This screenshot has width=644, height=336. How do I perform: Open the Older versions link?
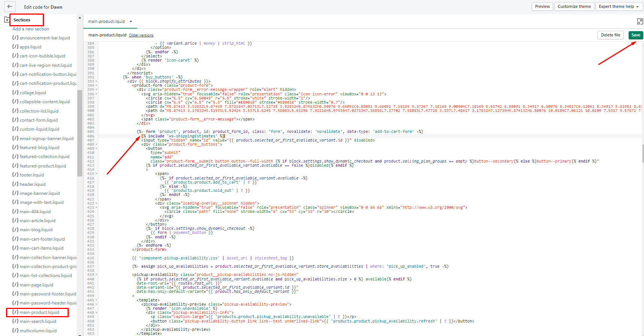click(x=141, y=35)
